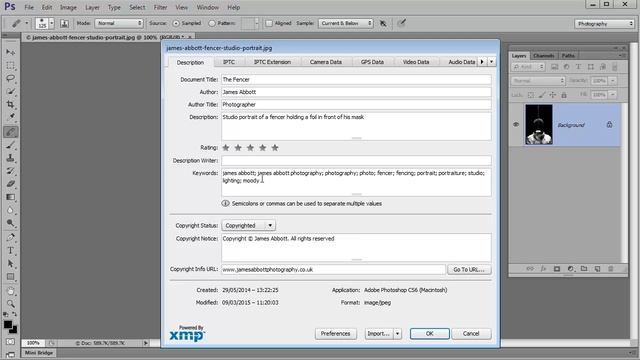
Task: Select the Crop tool
Action: coord(11,104)
